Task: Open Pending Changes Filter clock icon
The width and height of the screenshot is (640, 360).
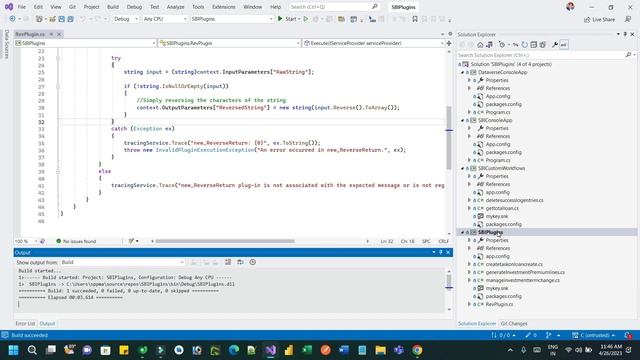Action: coord(502,45)
